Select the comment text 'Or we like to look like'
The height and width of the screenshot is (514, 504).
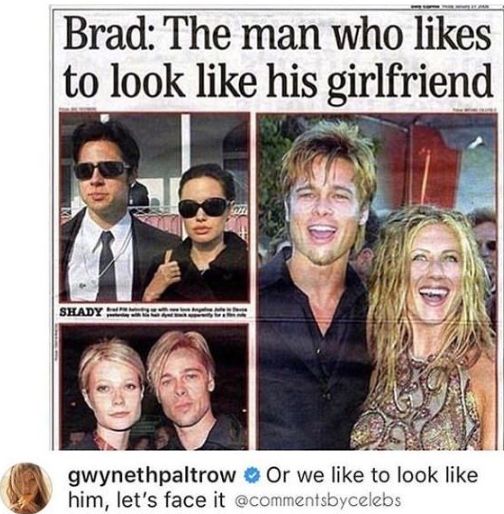(x=371, y=475)
